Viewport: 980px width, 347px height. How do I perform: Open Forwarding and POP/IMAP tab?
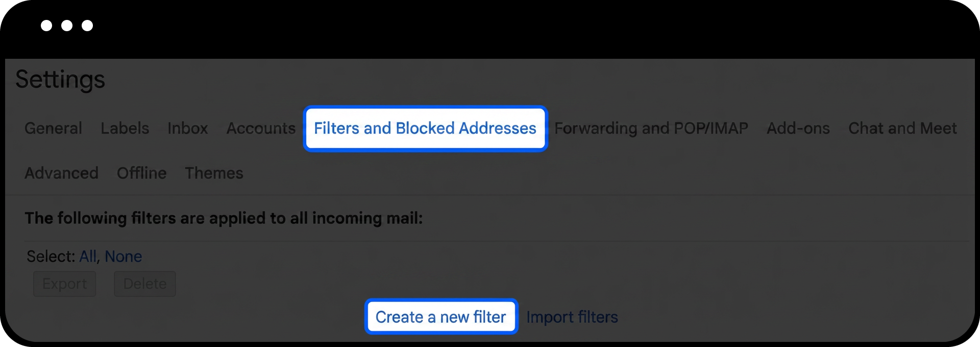click(651, 128)
